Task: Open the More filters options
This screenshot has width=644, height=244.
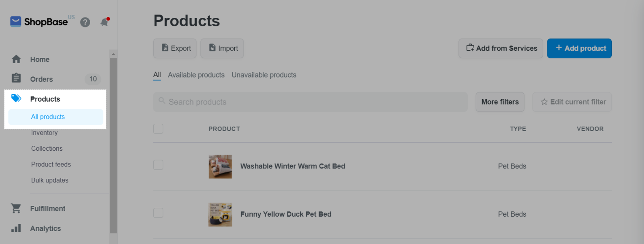Action: click(500, 102)
